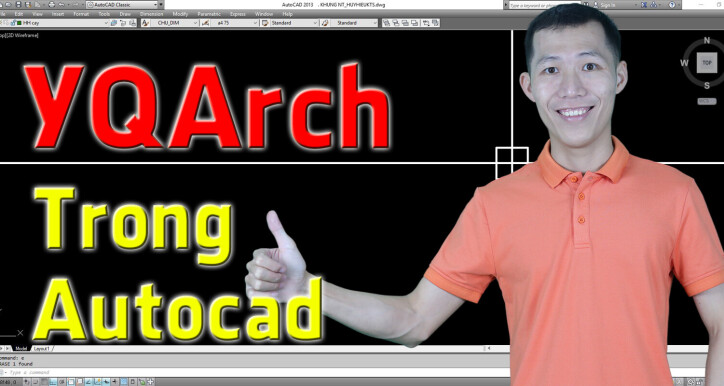Switch to the Model tab
The width and height of the screenshot is (724, 386).
tap(21, 349)
